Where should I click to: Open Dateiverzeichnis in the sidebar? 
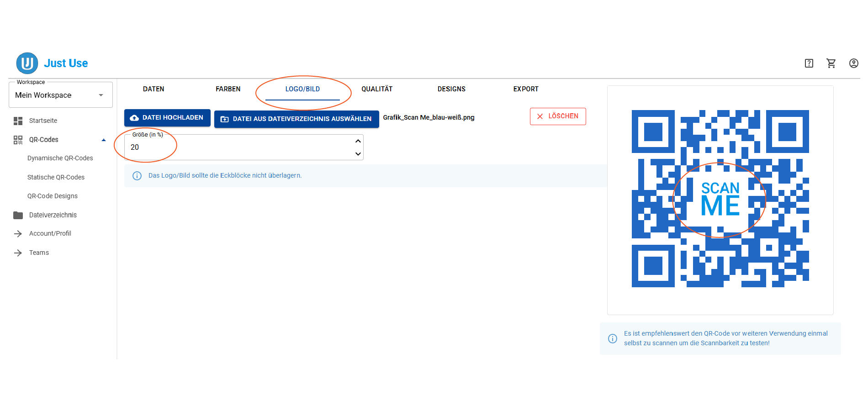pos(53,215)
